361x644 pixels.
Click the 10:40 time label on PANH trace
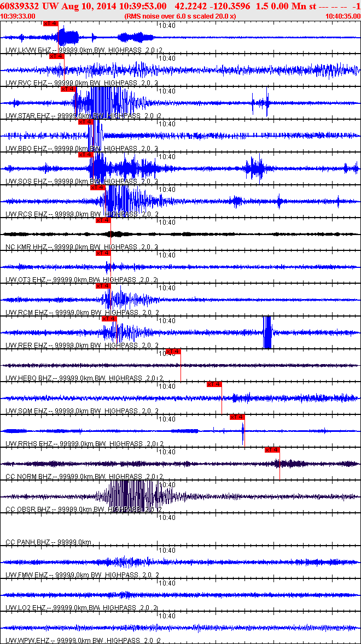167,518
